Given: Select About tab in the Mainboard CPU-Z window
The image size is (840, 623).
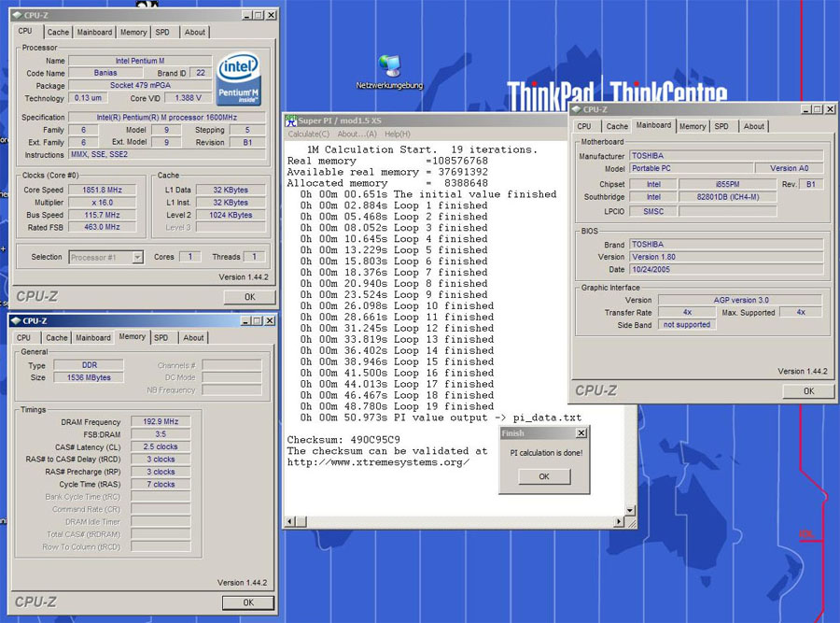Looking at the screenshot, I should point(753,126).
